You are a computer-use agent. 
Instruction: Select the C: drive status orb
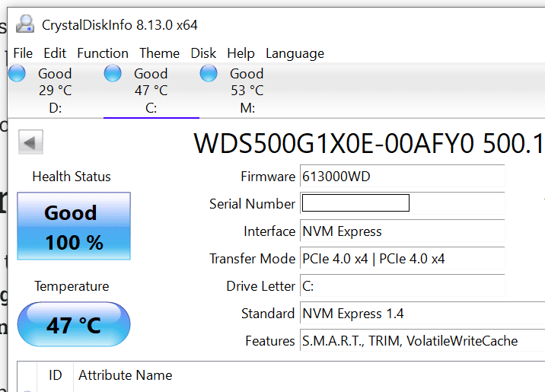click(x=113, y=73)
